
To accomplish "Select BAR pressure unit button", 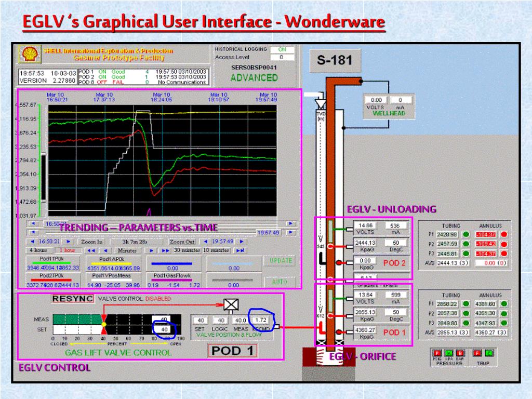I will [460, 353].
